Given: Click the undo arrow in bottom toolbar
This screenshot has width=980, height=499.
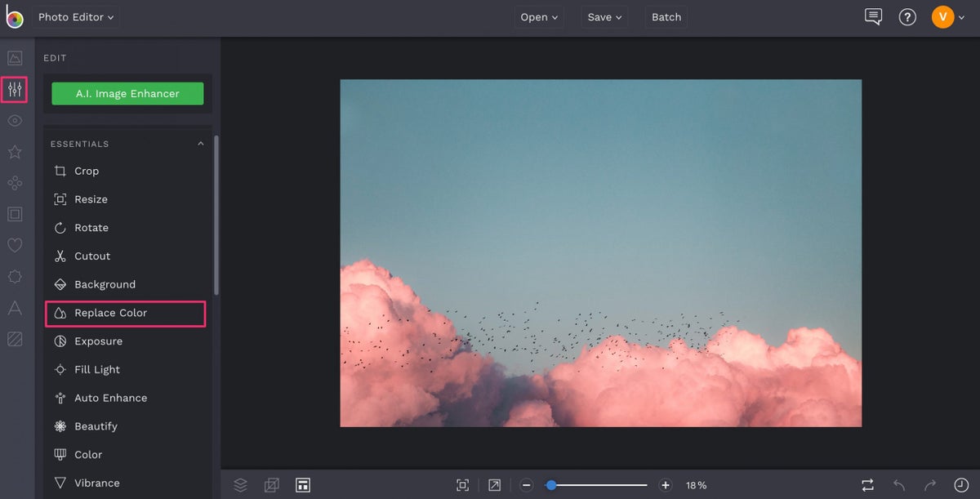Looking at the screenshot, I should click(x=898, y=484).
